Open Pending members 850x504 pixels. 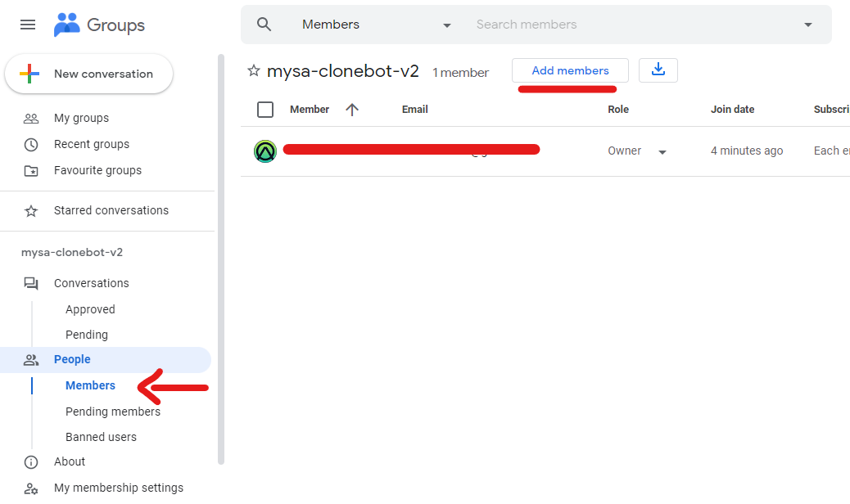click(113, 412)
